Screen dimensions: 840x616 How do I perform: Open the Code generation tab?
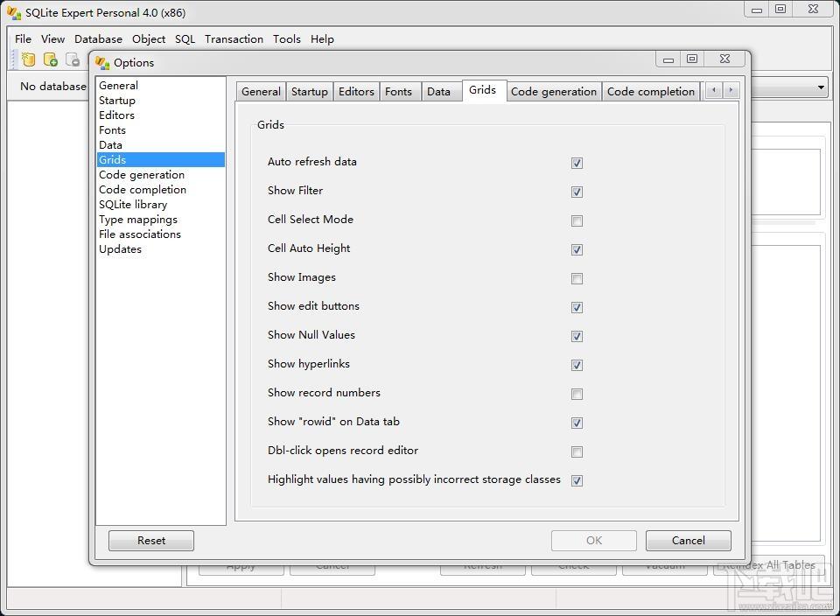tap(553, 92)
